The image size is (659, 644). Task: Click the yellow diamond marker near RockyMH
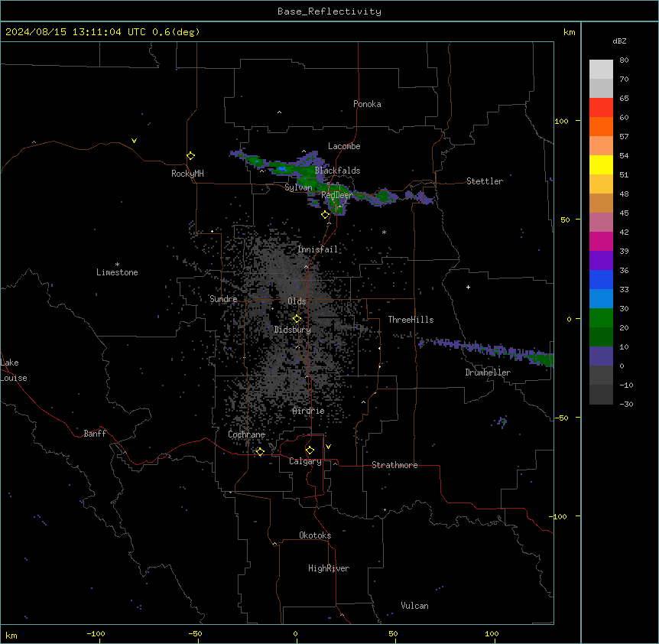click(x=190, y=156)
